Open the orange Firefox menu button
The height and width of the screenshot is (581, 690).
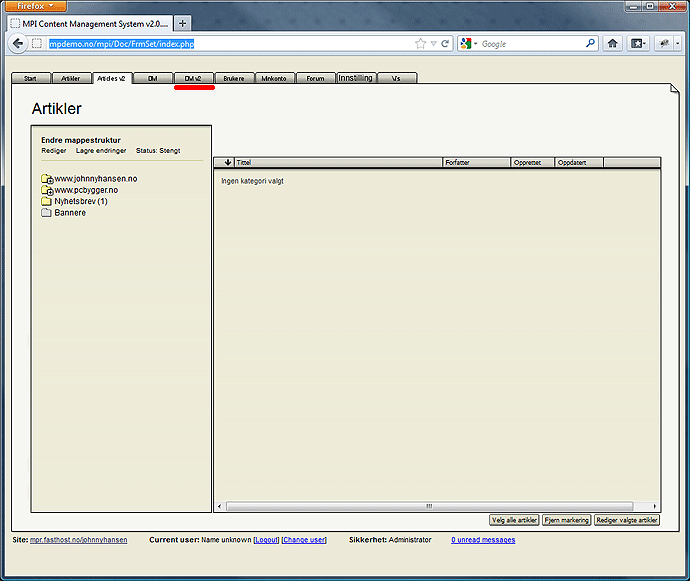(34, 6)
